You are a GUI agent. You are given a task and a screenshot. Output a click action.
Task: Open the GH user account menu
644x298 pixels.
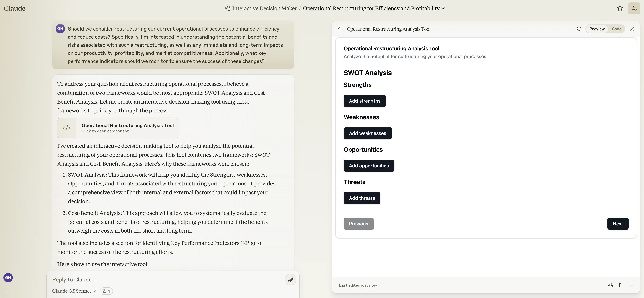point(8,277)
